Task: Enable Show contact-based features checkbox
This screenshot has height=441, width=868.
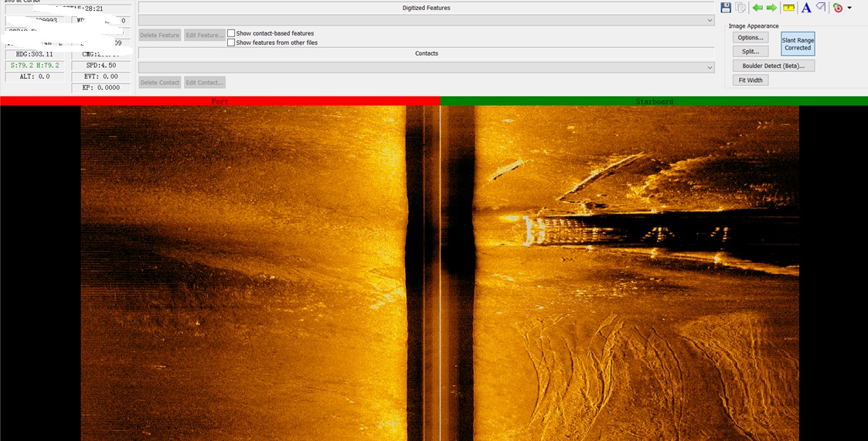Action: (x=231, y=33)
